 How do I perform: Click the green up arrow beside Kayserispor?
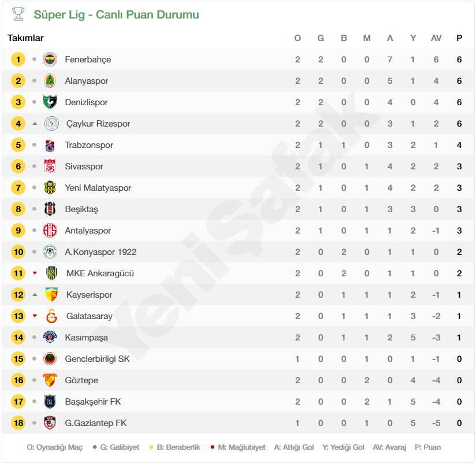click(35, 294)
